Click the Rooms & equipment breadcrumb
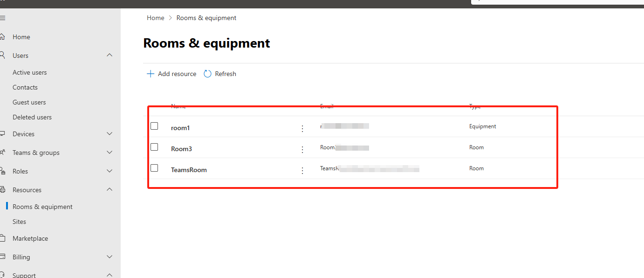 (x=206, y=18)
